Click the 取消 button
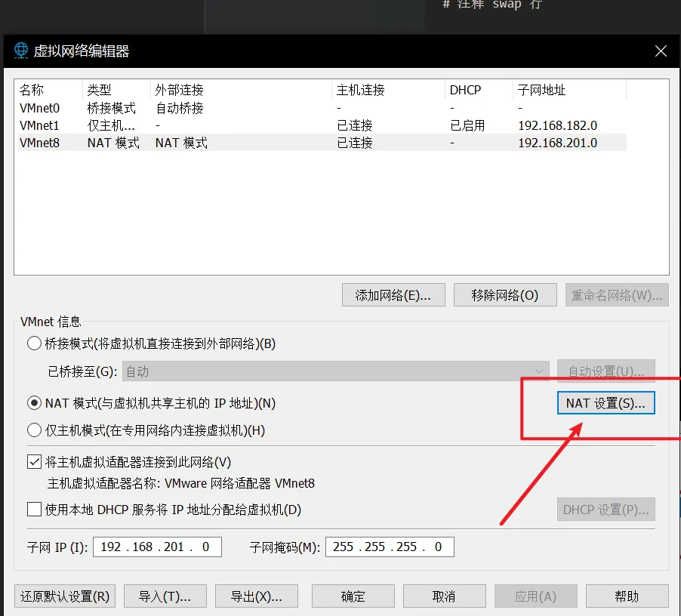 (444, 596)
